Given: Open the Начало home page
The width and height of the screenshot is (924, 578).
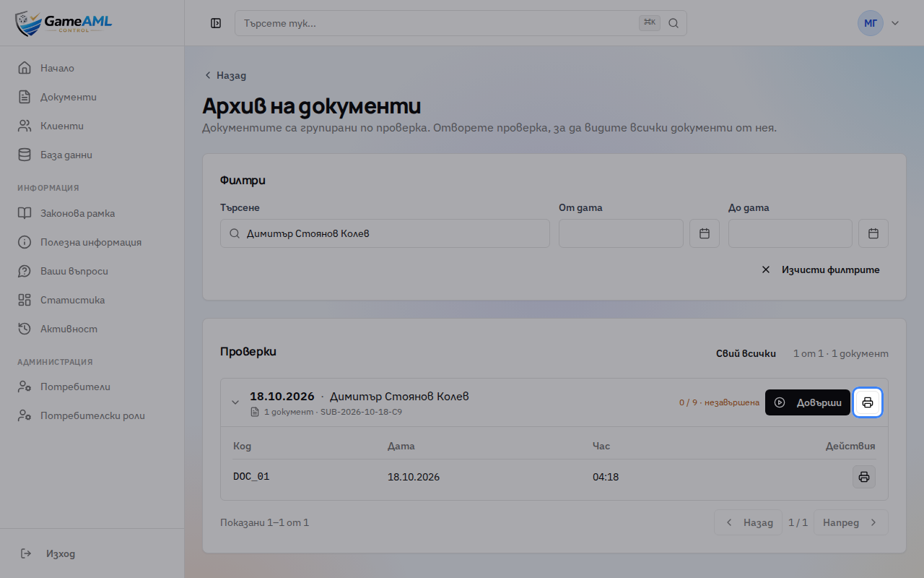Looking at the screenshot, I should point(92,68).
